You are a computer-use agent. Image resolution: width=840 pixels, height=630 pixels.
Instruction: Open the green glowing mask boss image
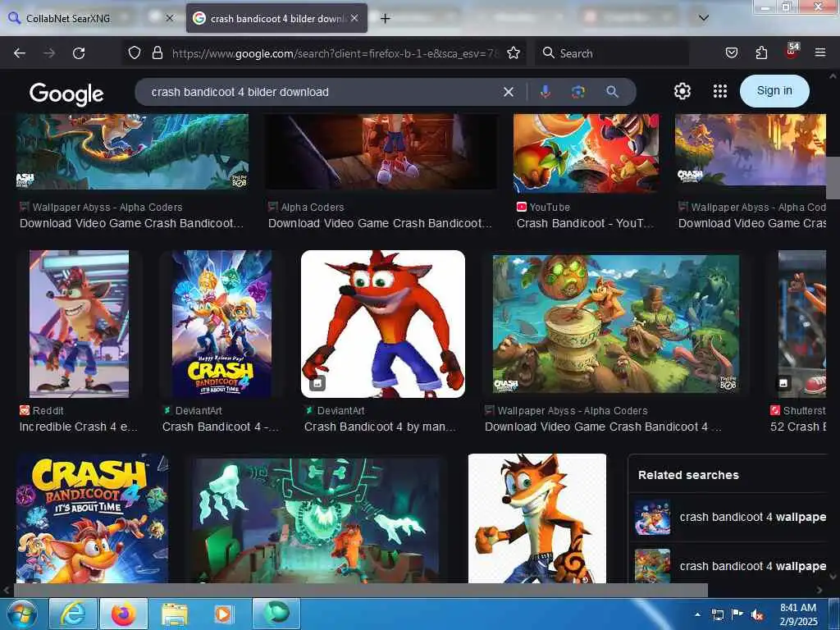[316, 520]
